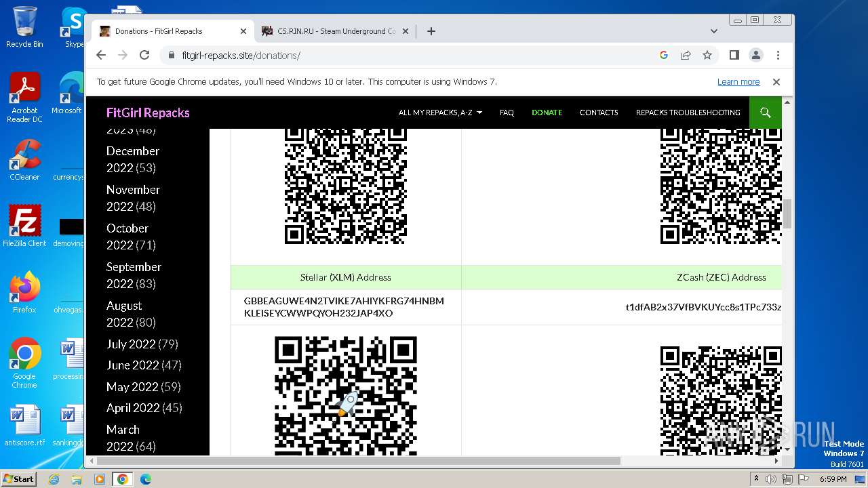
Task: Open the Google Chrome desktop icon
Action: click(x=24, y=363)
